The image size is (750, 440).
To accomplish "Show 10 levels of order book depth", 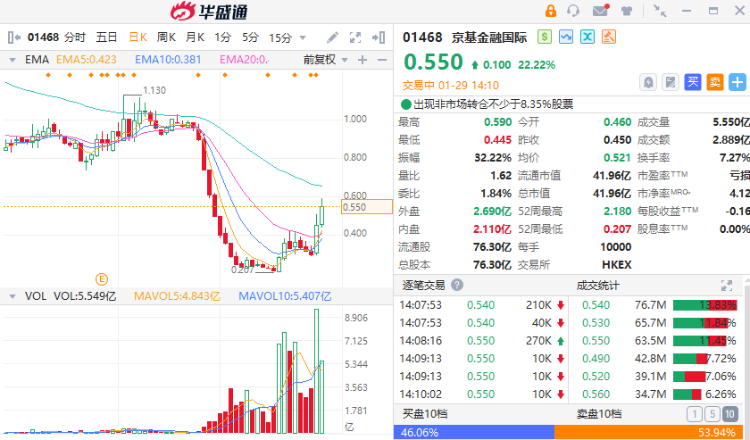I will (730, 414).
